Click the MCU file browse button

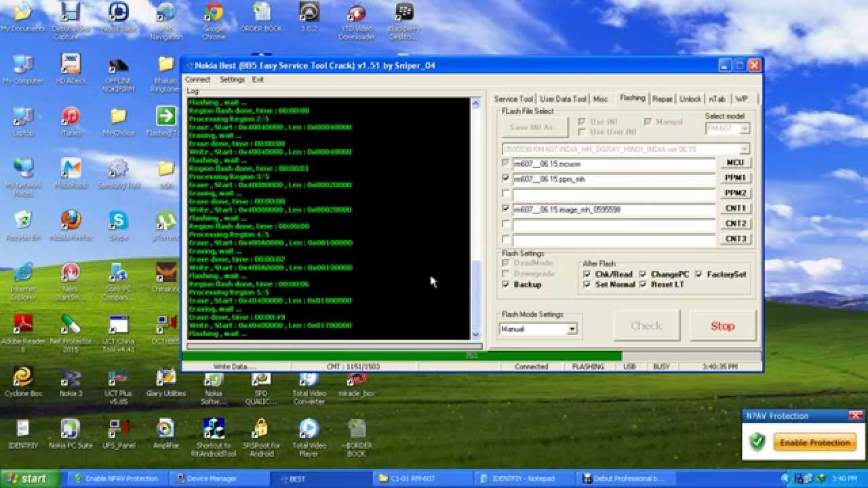click(x=735, y=163)
